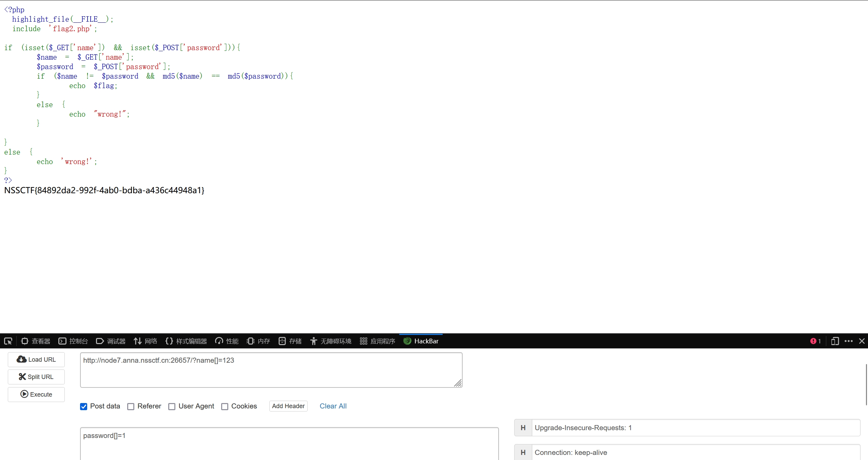Click the $name = $_GET['name'] line
Viewport: 868px width, 460px height.
point(85,57)
